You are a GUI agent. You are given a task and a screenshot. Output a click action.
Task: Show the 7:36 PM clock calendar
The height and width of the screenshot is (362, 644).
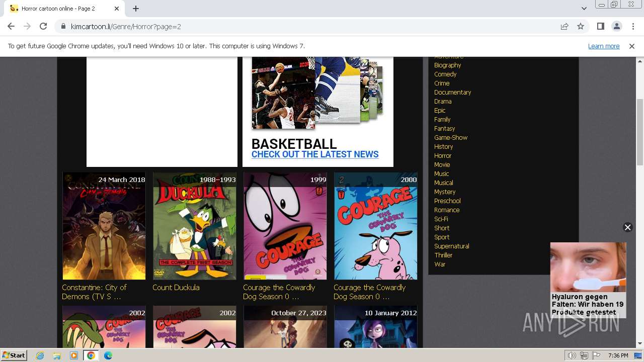618,355
